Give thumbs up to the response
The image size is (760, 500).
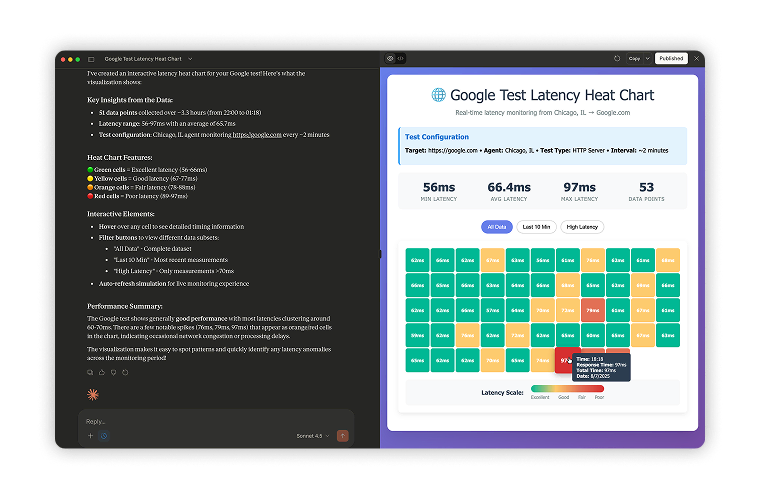[102, 373]
